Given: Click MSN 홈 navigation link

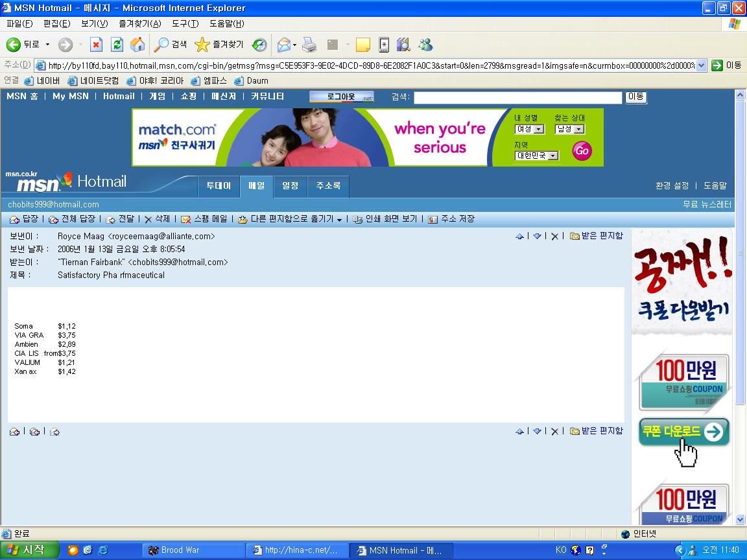Looking at the screenshot, I should click(x=23, y=96).
